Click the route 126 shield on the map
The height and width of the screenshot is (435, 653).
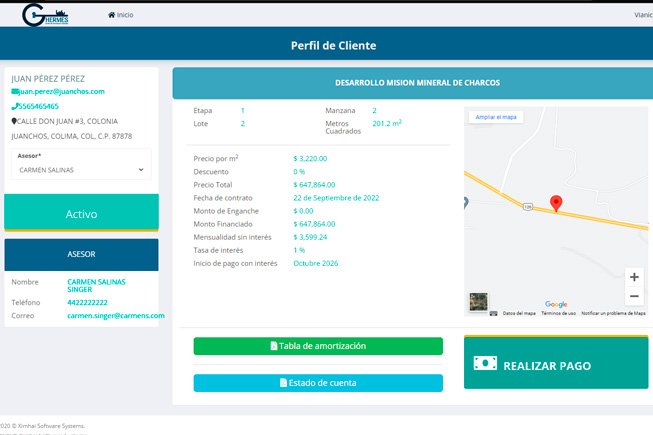(x=528, y=206)
